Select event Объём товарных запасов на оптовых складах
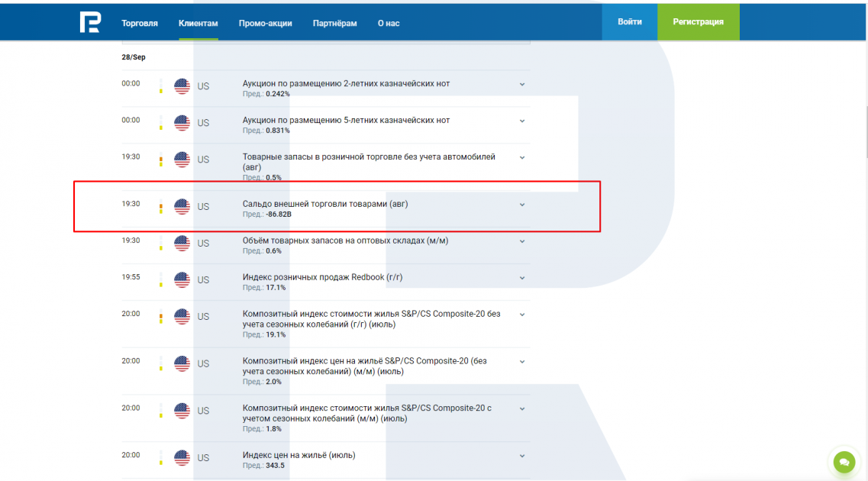Viewport: 868px width, 481px height. click(345, 240)
